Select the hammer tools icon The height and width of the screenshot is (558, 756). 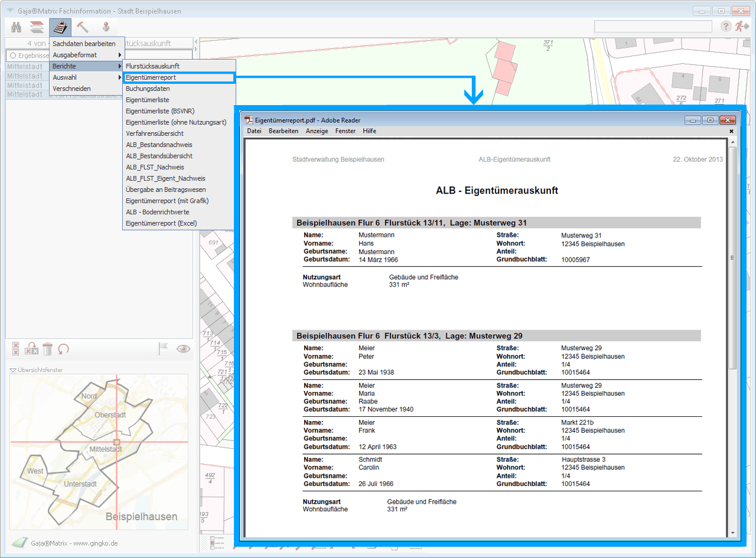click(x=83, y=27)
